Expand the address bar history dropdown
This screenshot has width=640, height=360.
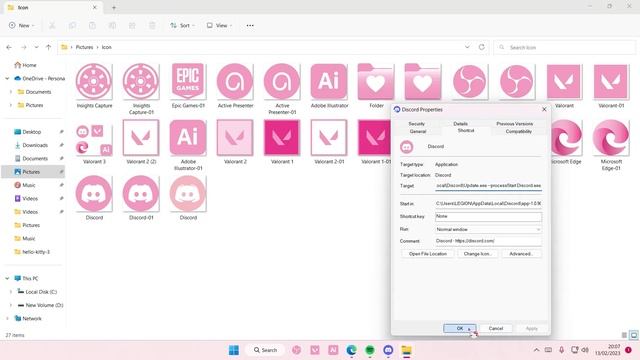tap(467, 47)
